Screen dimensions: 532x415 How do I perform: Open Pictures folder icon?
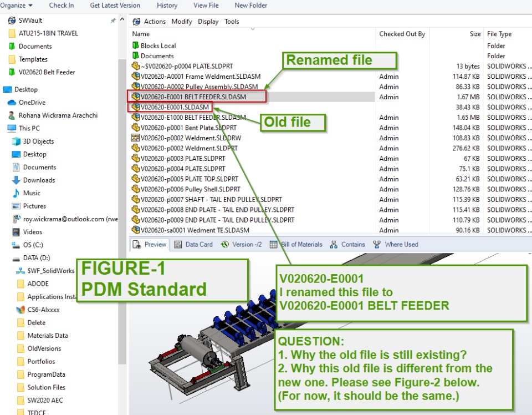tap(16, 206)
